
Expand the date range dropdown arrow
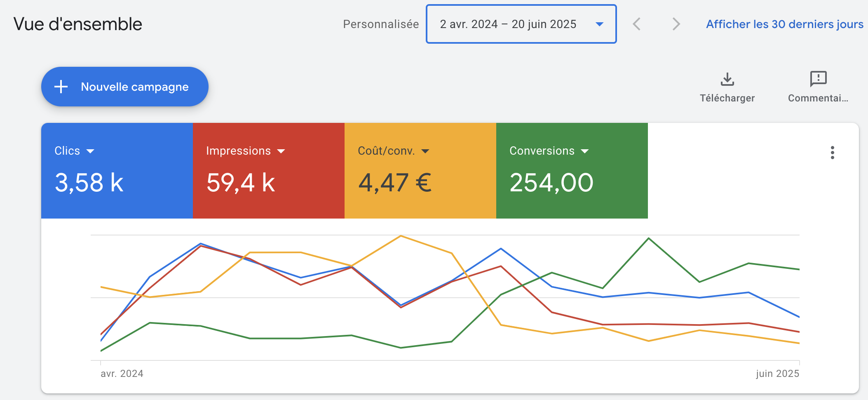(x=600, y=24)
